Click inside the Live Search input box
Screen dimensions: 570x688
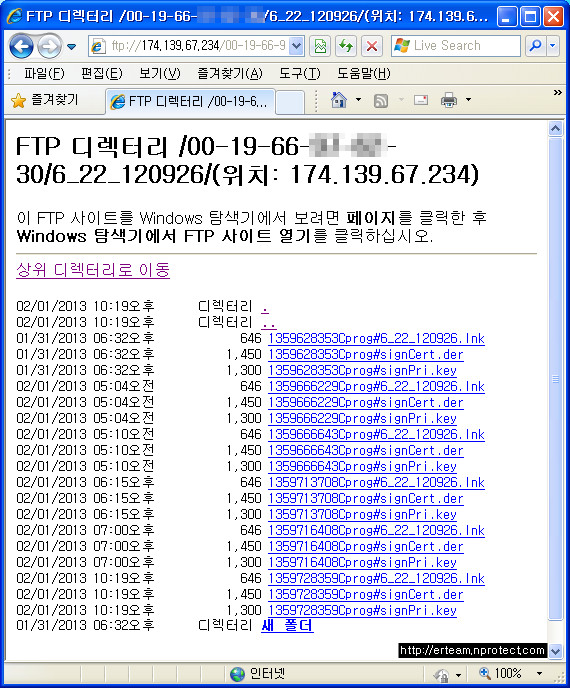[456, 46]
